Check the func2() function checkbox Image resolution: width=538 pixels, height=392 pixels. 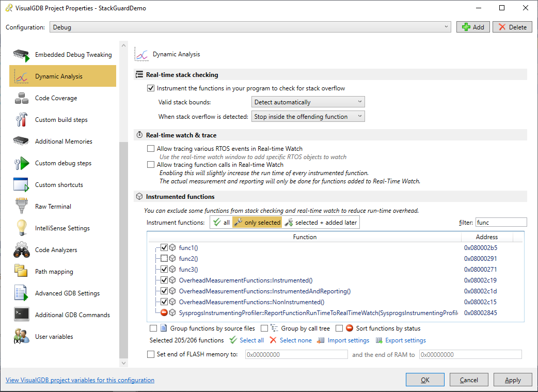pyautogui.click(x=164, y=259)
